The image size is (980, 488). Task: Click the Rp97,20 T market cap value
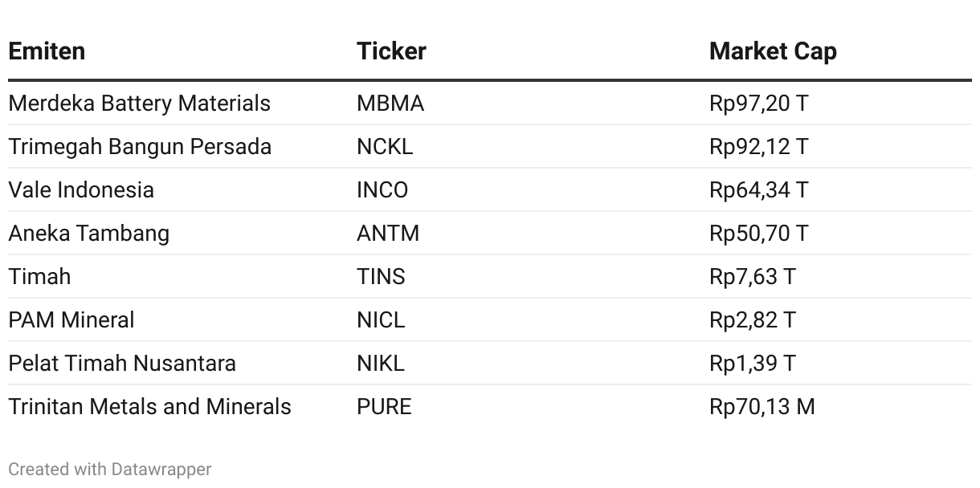[x=758, y=104]
